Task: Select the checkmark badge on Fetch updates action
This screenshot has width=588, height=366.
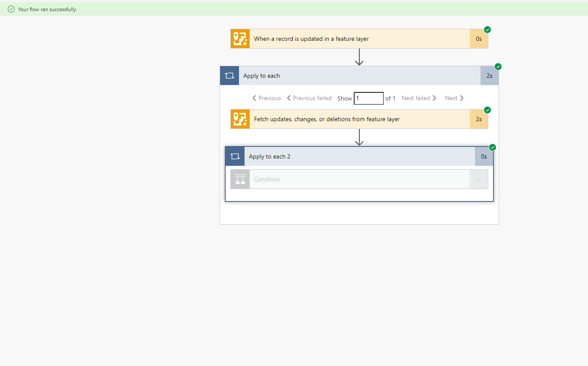Action: (487, 110)
